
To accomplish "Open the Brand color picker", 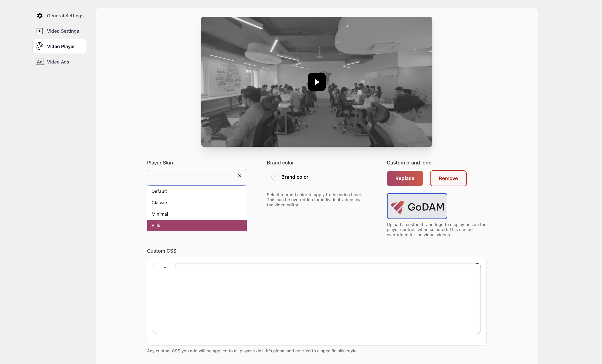I will point(316,177).
